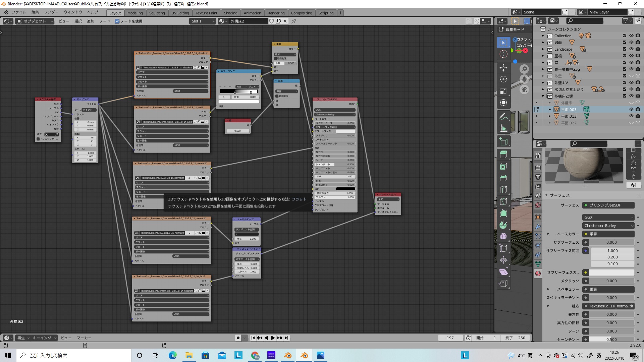Screen dimensions: 644x362
Task: Open the レンダー menu
Action: (51, 12)
